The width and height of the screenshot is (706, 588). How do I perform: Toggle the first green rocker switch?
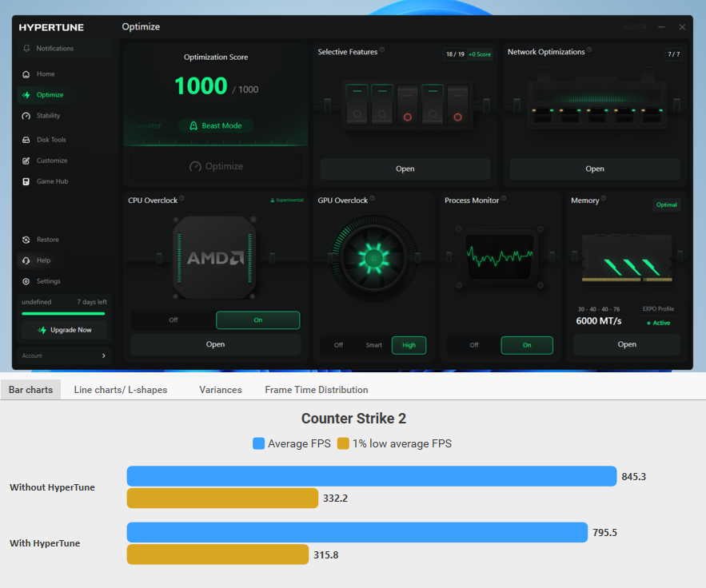pos(357,105)
